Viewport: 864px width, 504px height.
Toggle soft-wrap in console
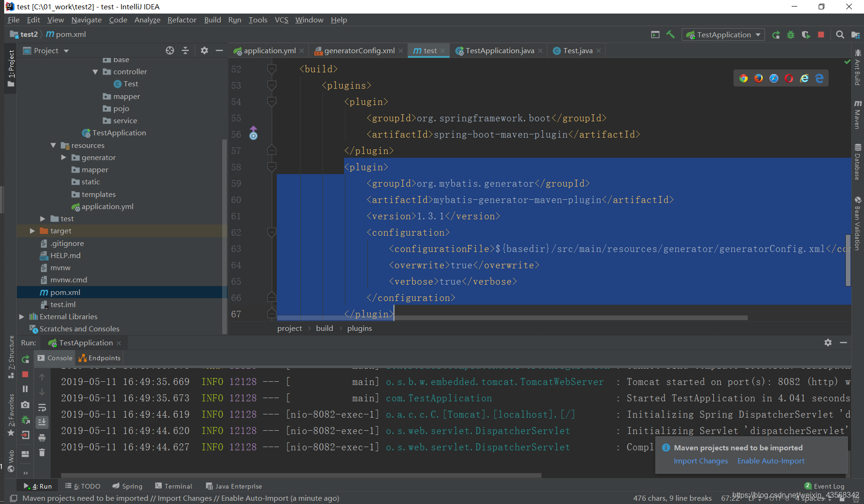42,407
